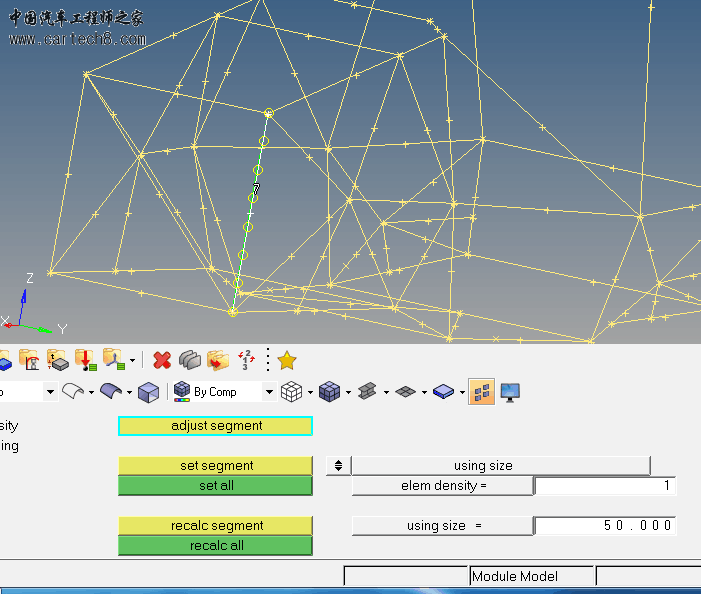This screenshot has width=701, height=594.
Task: Click the wireframe elements cube icon
Action: click(x=291, y=392)
